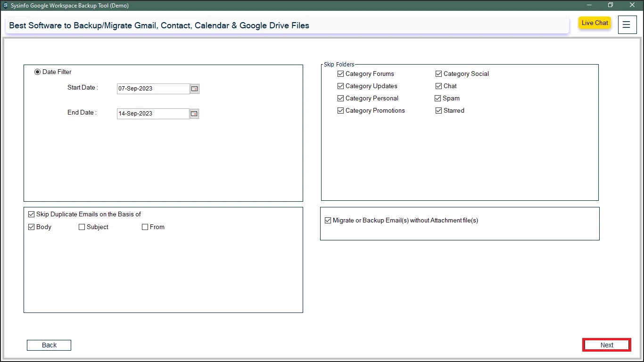Enable Subject for duplicate email check
This screenshot has width=644, height=362.
[x=82, y=227]
